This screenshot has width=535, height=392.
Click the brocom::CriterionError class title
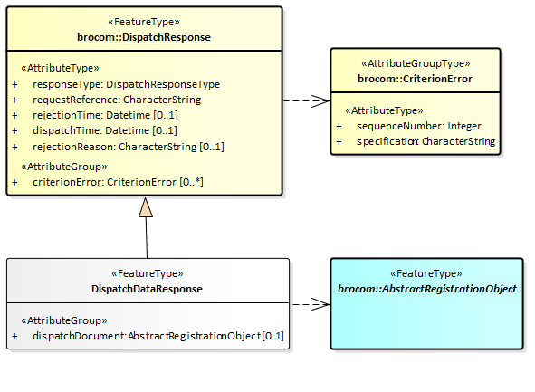pos(415,79)
